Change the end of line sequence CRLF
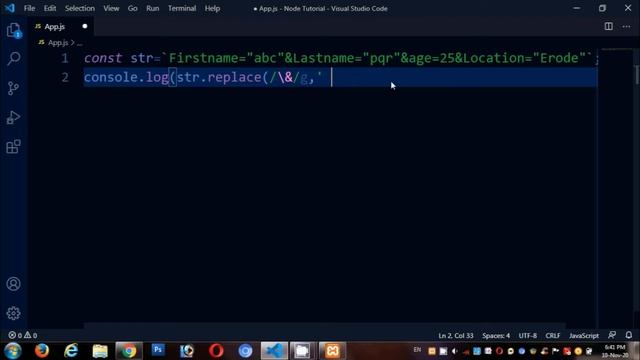640x360 pixels. (x=553, y=336)
